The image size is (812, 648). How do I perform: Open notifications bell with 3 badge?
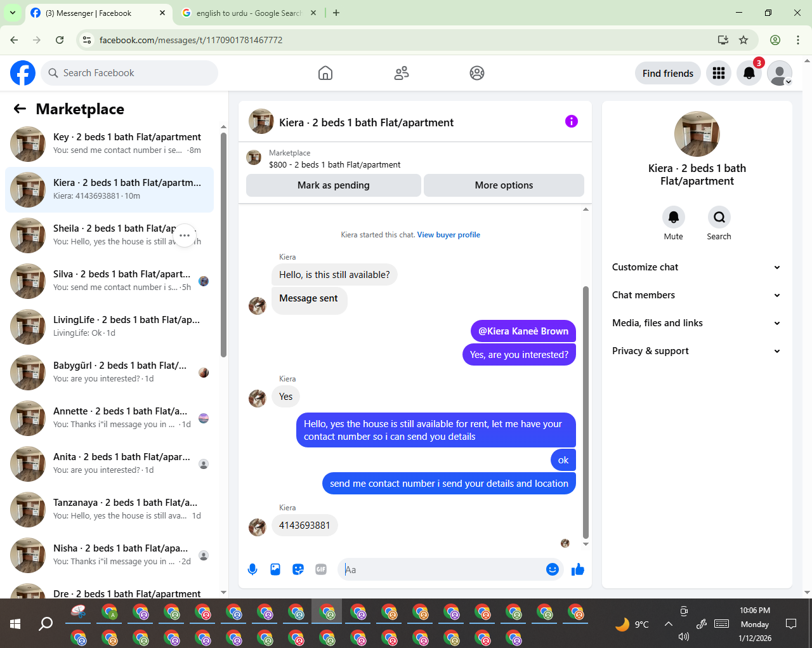pos(749,73)
